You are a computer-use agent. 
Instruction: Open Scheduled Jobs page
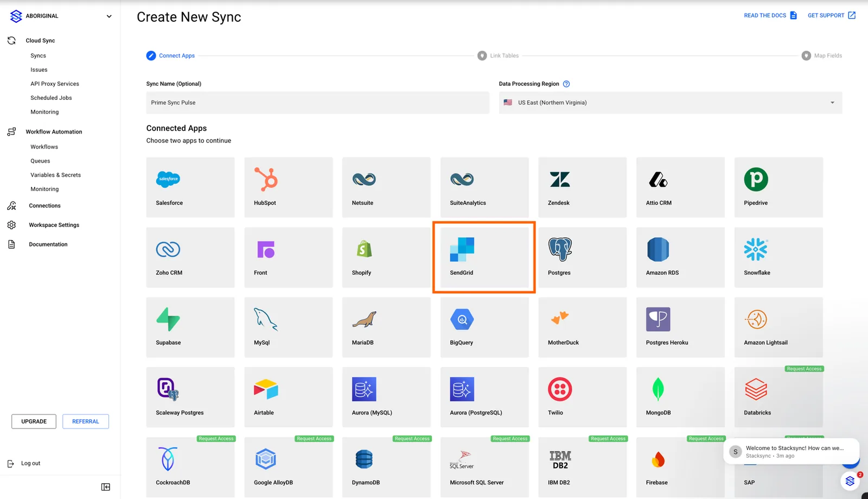(x=51, y=98)
